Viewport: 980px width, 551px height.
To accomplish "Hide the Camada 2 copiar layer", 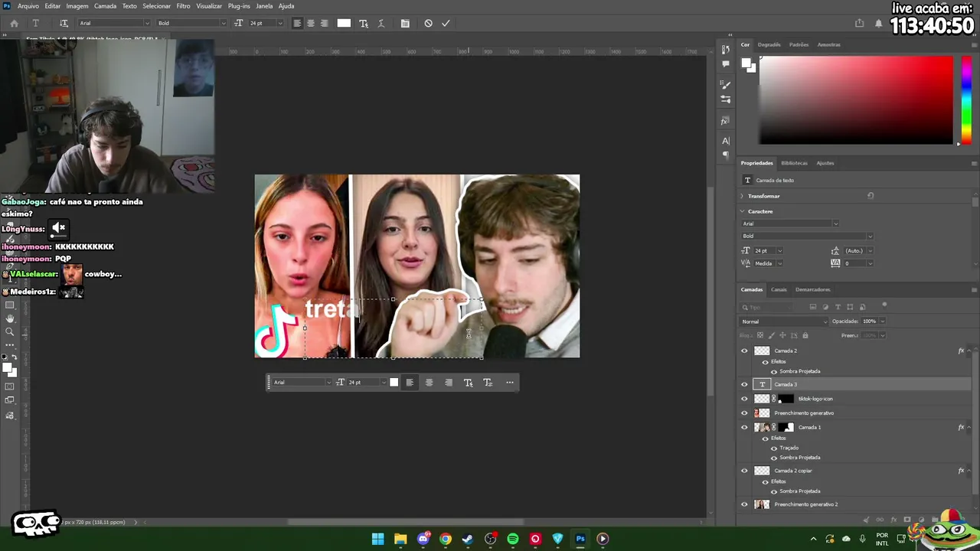I will (x=744, y=471).
